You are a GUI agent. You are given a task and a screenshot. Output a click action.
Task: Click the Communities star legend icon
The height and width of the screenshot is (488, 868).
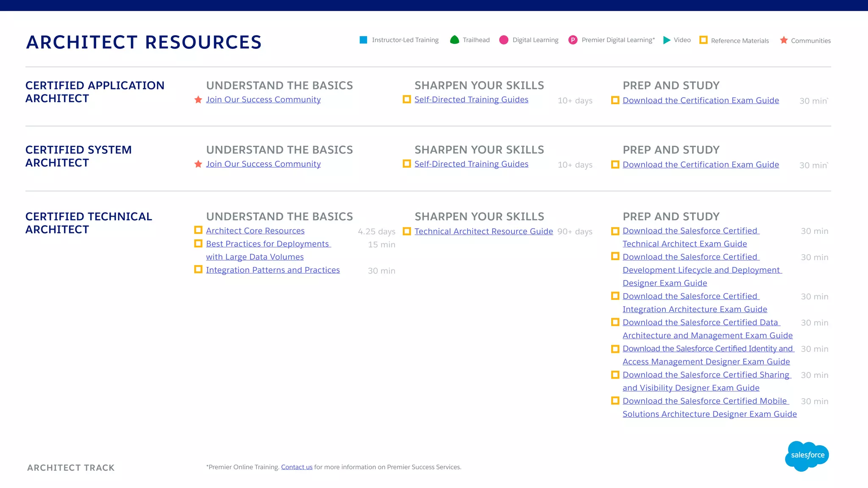coord(784,40)
